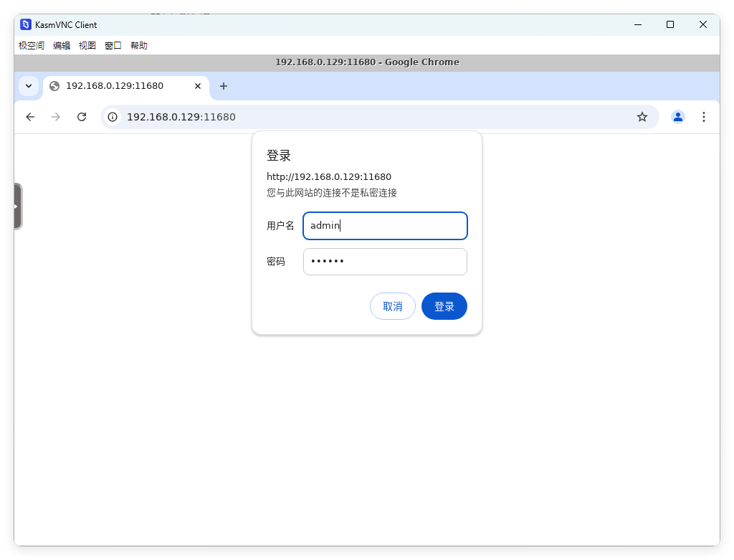
Task: Click the 用户名 input field
Action: click(385, 226)
